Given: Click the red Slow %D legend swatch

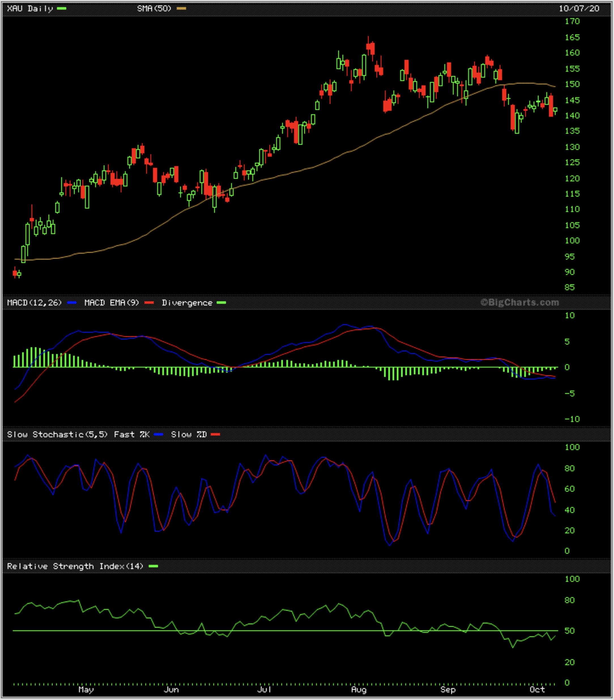Looking at the screenshot, I should [216, 434].
